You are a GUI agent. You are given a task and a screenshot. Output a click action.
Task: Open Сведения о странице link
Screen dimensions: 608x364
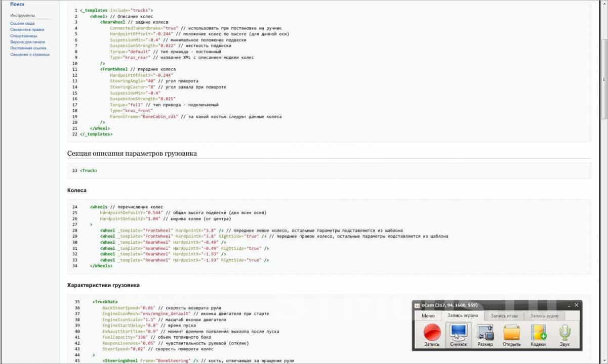[30, 55]
